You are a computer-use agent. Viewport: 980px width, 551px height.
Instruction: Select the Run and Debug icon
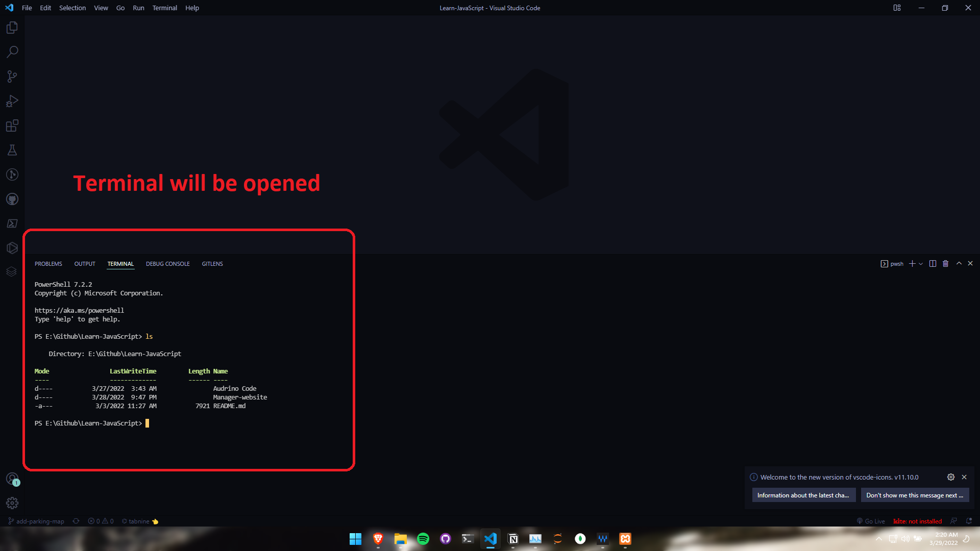tap(12, 101)
